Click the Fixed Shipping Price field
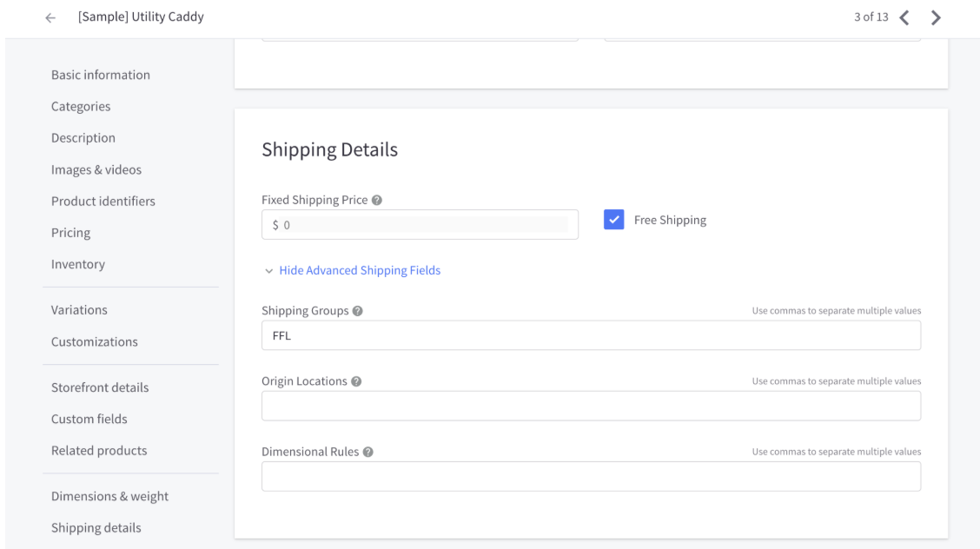This screenshot has height=549, width=980. (420, 224)
